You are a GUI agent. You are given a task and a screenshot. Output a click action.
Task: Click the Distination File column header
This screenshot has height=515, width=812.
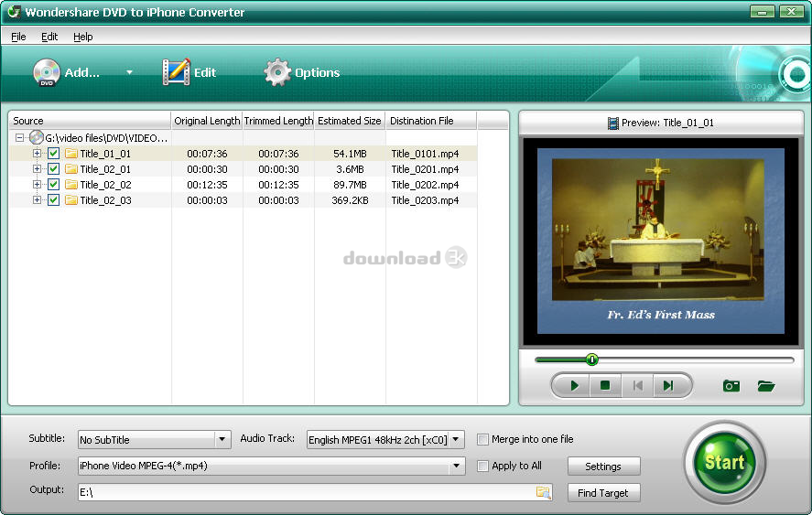431,121
